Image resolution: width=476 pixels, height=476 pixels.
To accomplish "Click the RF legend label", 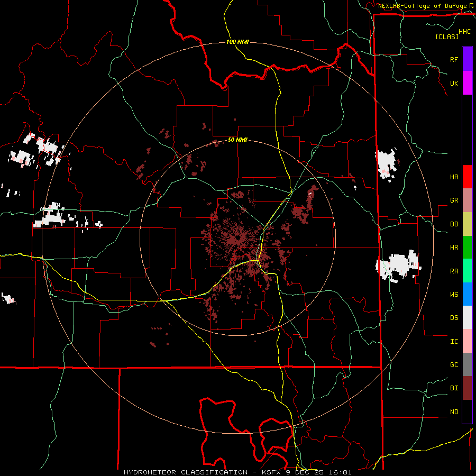I will pyautogui.click(x=454, y=59).
